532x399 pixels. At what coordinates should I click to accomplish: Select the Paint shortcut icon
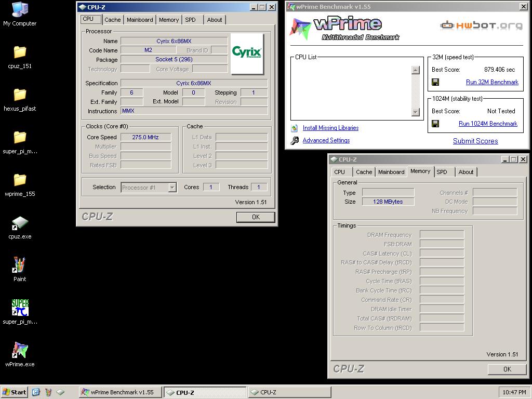point(20,270)
